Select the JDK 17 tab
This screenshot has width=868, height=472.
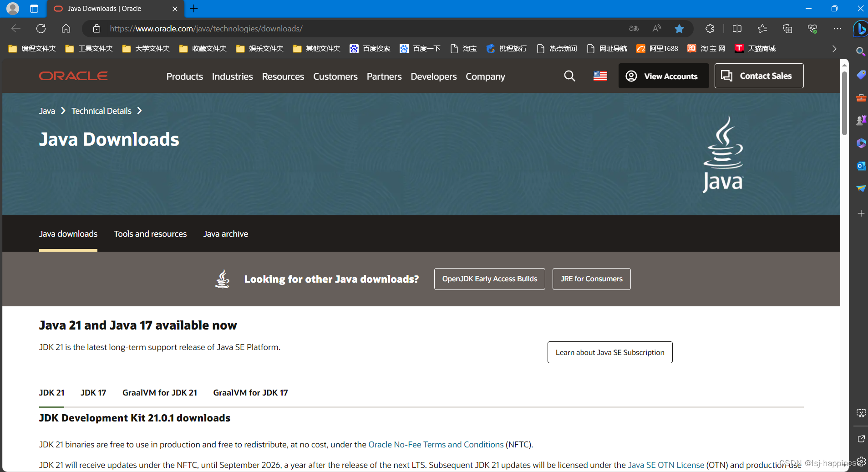[x=93, y=393]
